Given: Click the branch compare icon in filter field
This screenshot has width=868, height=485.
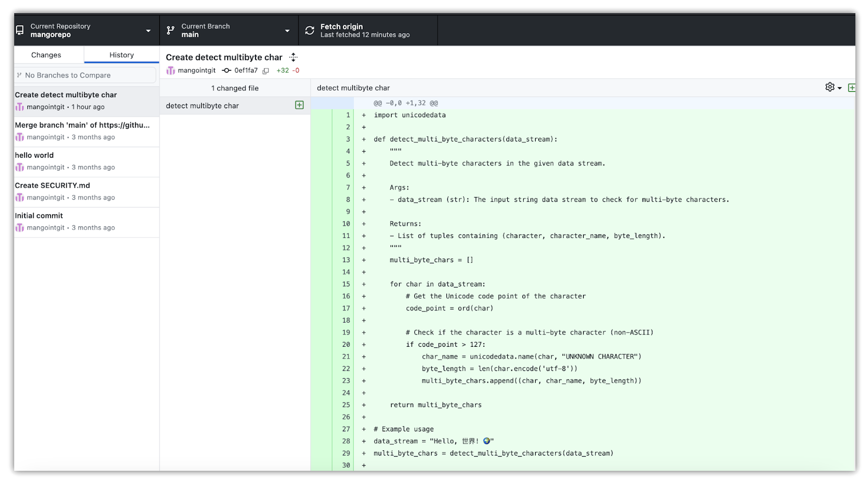Looking at the screenshot, I should (19, 75).
